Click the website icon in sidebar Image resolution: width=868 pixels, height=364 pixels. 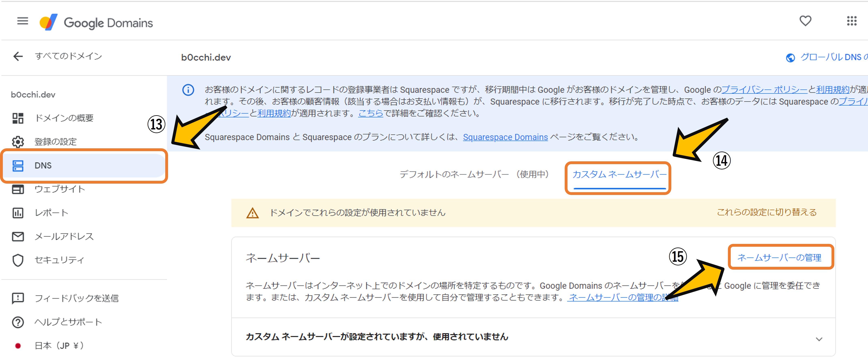18,189
